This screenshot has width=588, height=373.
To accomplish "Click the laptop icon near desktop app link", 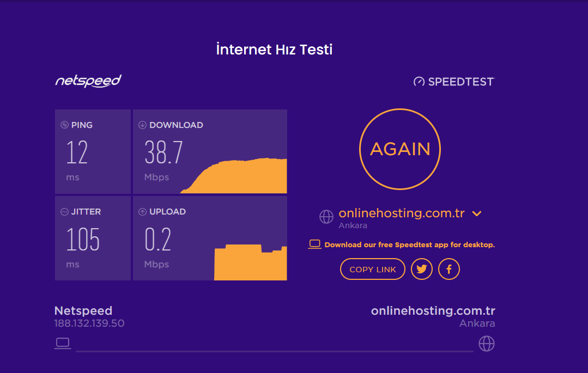I will pos(314,244).
